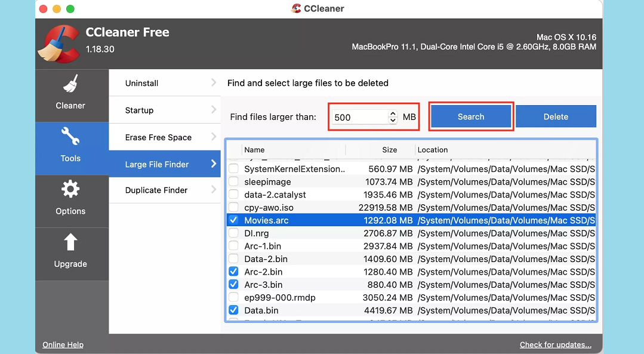This screenshot has width=644, height=354.
Task: Check the Arc-1.bin checkbox
Action: [x=233, y=246]
